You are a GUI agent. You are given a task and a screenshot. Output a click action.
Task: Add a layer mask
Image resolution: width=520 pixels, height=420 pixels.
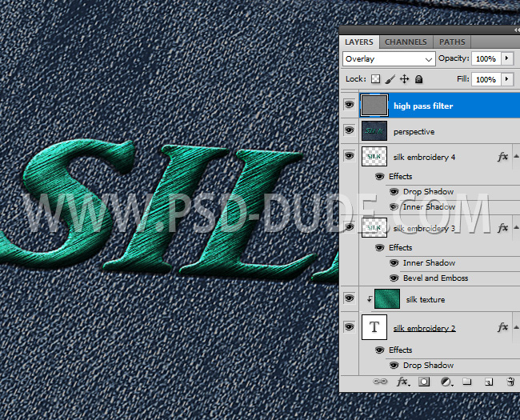(x=424, y=382)
